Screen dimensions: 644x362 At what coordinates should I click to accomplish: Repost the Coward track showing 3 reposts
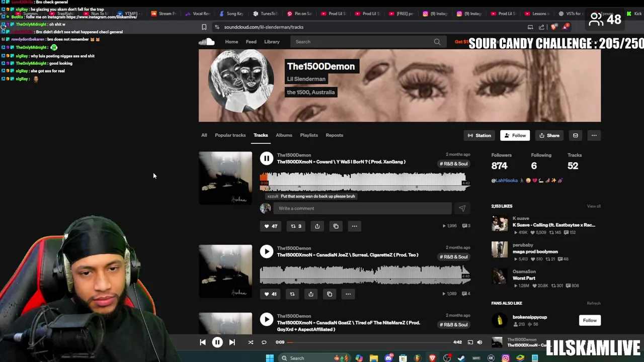coord(296,226)
